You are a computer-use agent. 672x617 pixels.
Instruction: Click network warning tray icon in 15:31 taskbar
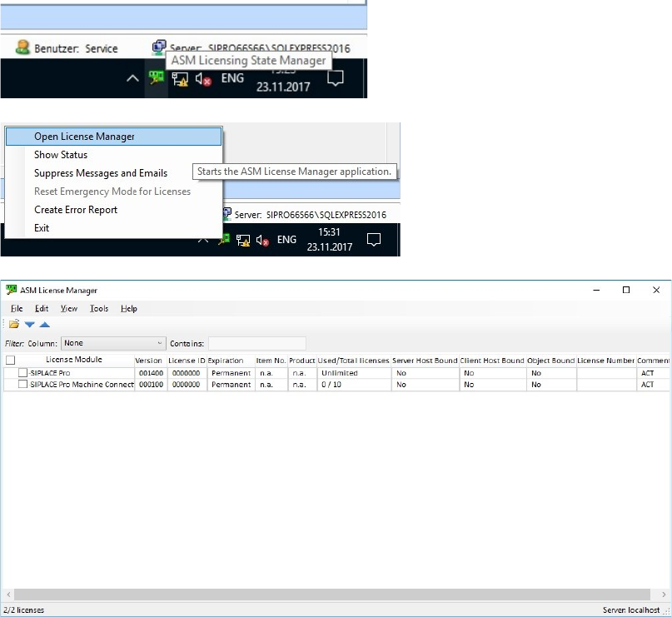click(243, 241)
